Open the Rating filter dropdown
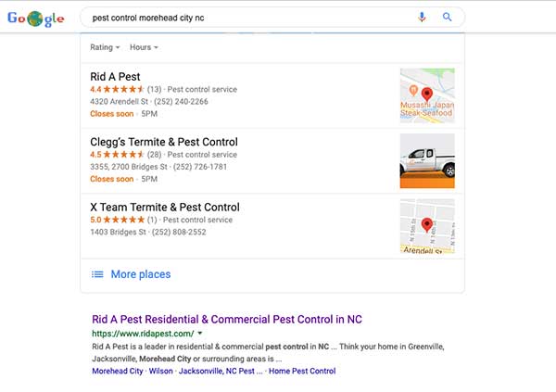Screen dimensions: 556x392 pyautogui.click(x=105, y=47)
